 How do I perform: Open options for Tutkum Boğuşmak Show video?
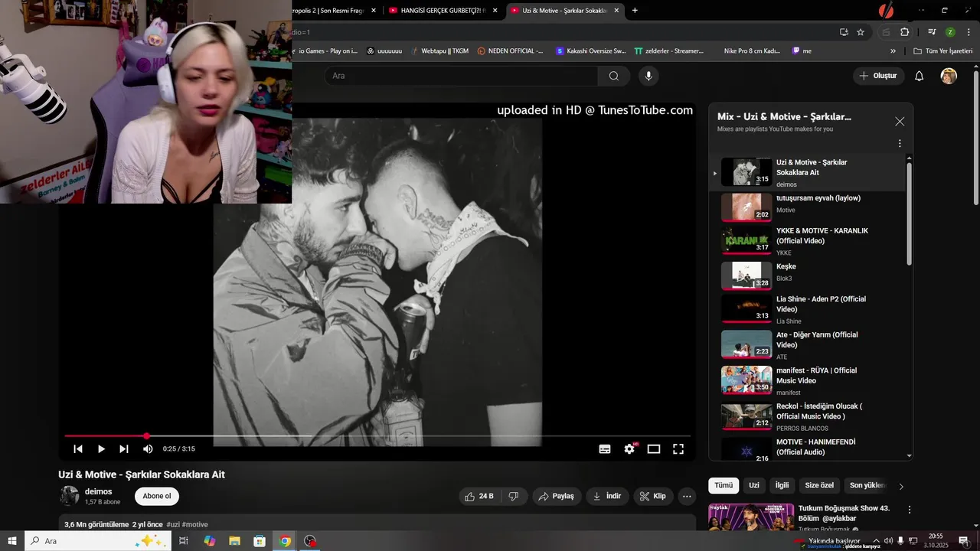[x=910, y=510]
